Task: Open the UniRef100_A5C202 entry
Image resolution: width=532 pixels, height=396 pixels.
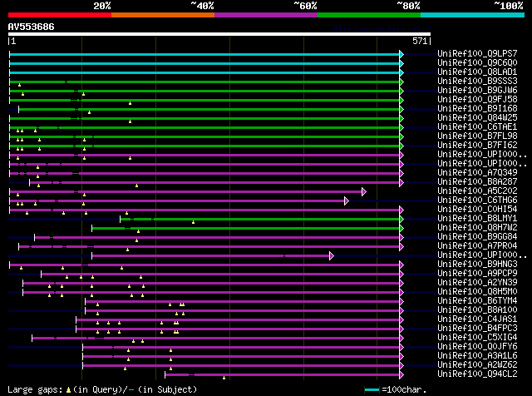Action: [477, 191]
